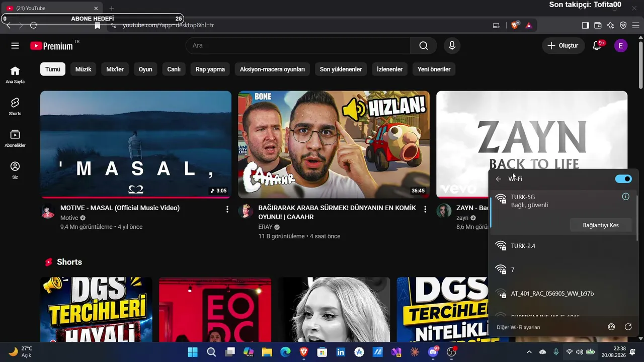
Task: Open Leo AI sparkle icon in toolbar
Action: [610, 25]
